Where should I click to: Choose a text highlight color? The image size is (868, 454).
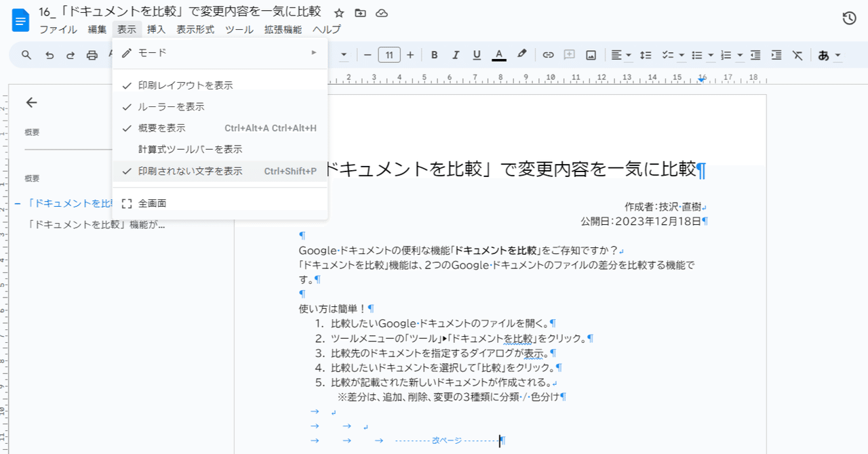click(521, 55)
